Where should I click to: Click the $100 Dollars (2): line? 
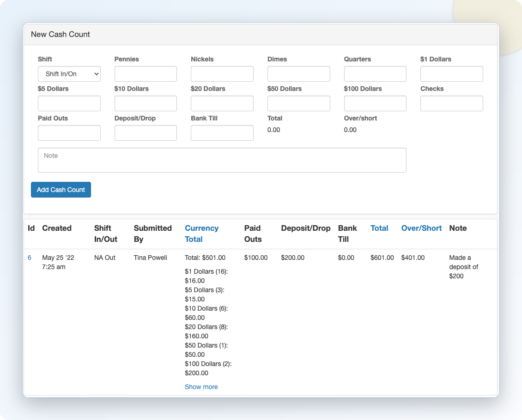(208, 364)
